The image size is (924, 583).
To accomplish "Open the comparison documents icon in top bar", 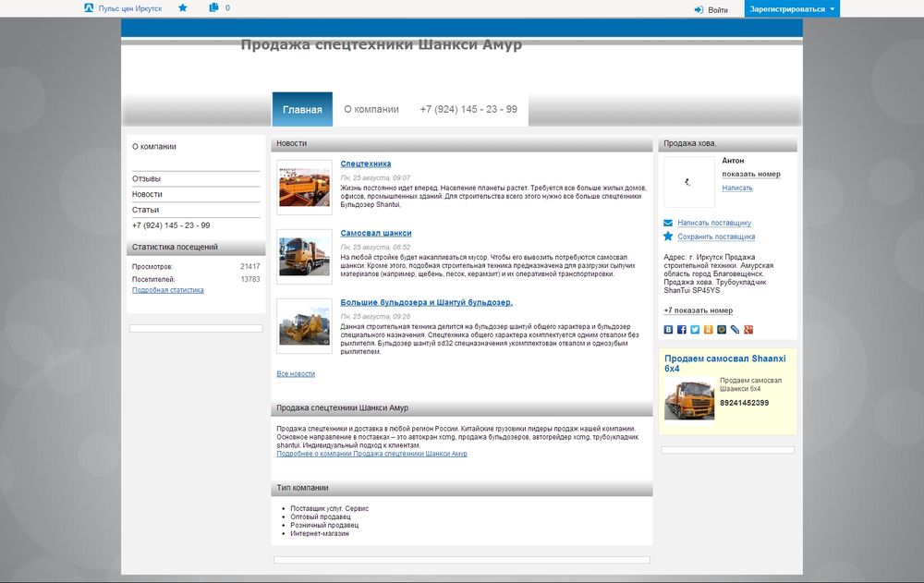I will pos(213,7).
